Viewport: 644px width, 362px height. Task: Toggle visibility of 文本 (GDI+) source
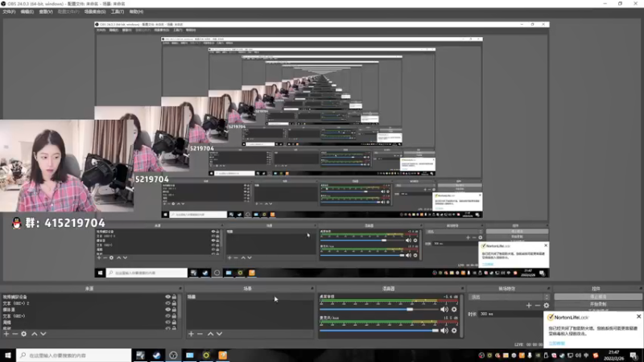(167, 316)
